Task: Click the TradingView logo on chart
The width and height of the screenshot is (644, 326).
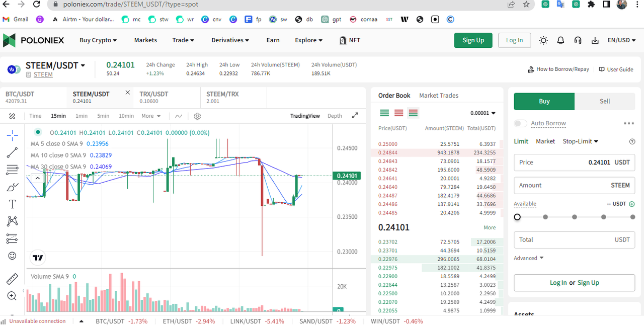Action: pos(38,258)
